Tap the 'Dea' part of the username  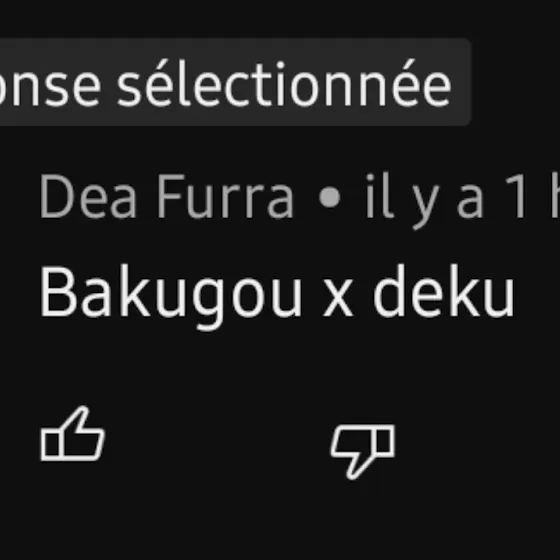88,196
